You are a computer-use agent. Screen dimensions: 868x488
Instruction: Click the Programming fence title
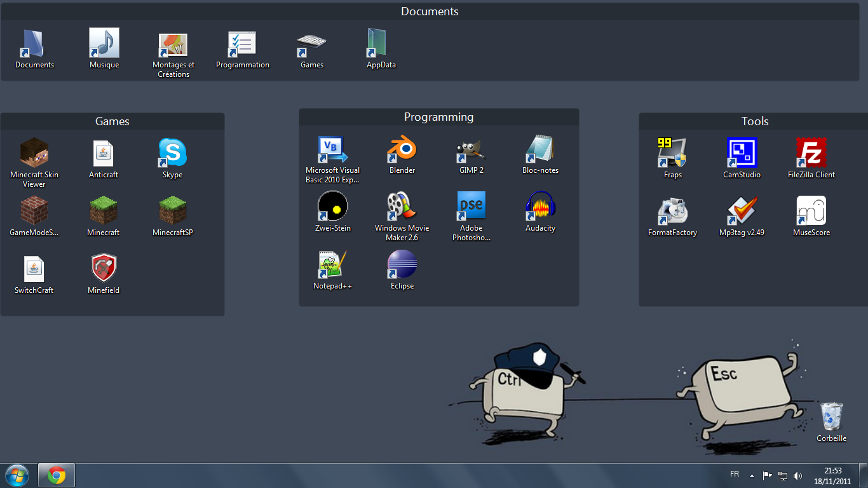tap(438, 117)
